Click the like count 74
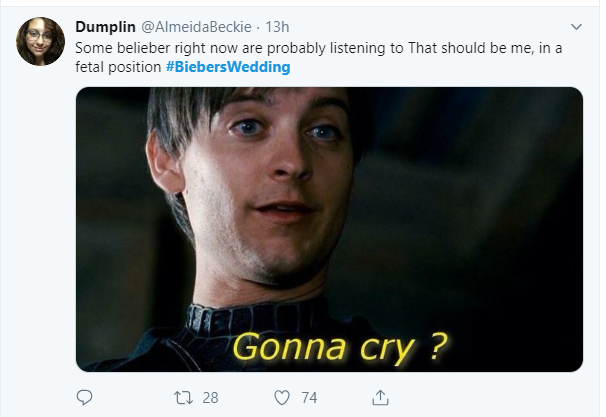 coord(309,398)
